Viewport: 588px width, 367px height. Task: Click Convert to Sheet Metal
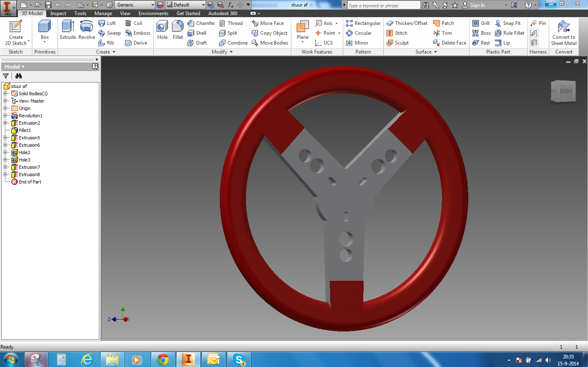[x=563, y=33]
